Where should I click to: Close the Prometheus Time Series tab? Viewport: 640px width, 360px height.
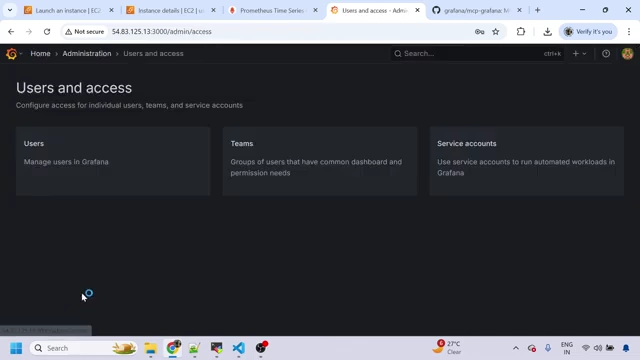315,10
